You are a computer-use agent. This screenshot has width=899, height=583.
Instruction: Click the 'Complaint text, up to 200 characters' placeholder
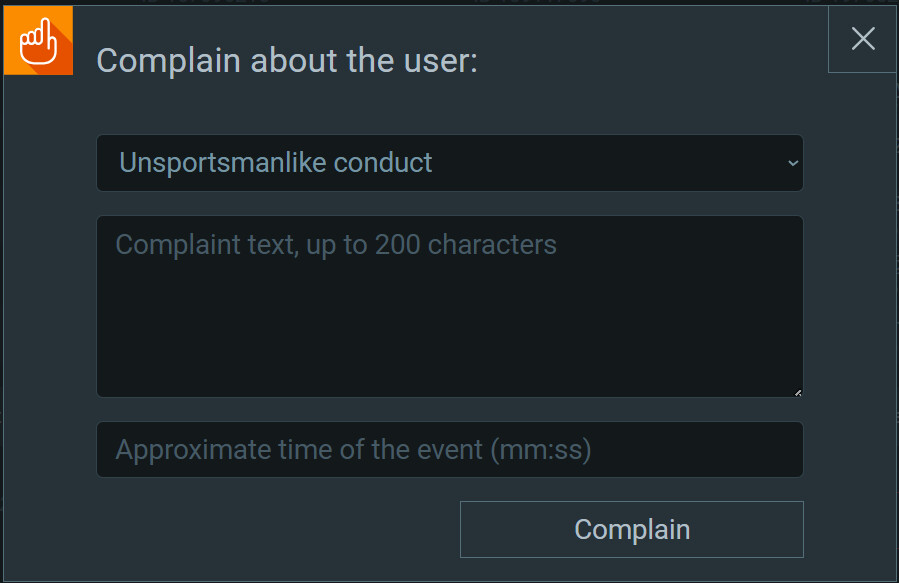[336, 245]
